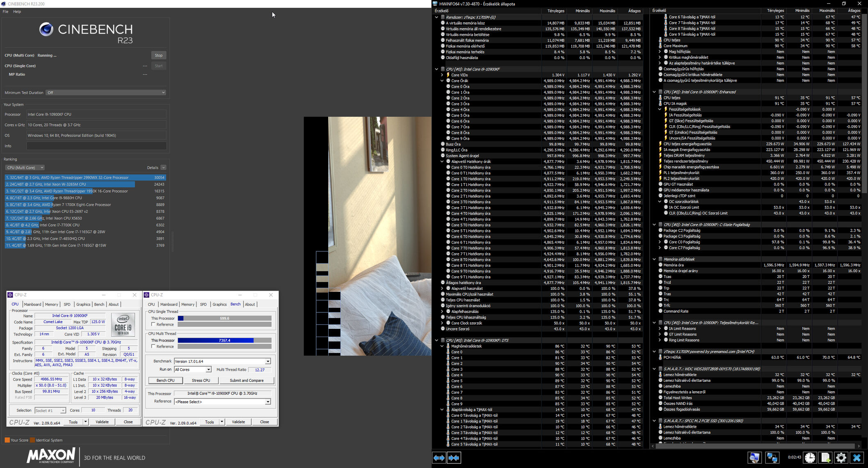Viewport: 868px width, 468px height.
Task: Click chip icon beside CPU [#0] Intel Core i9-10900KF
Action: tap(443, 69)
